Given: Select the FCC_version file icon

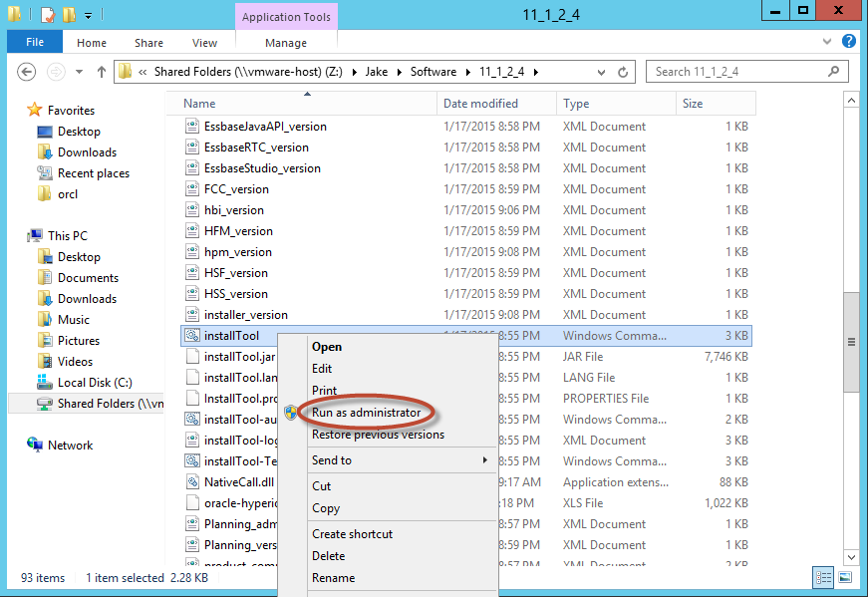Looking at the screenshot, I should (x=192, y=188).
